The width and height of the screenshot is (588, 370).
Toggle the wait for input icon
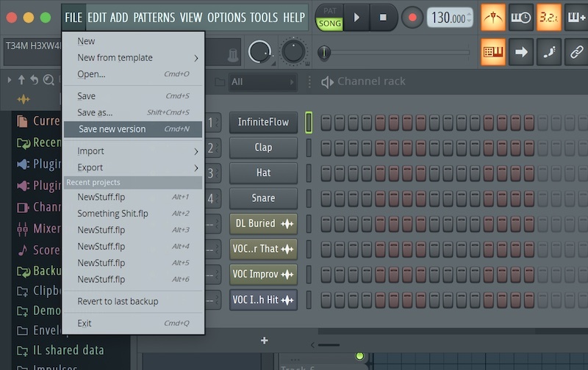[521, 18]
